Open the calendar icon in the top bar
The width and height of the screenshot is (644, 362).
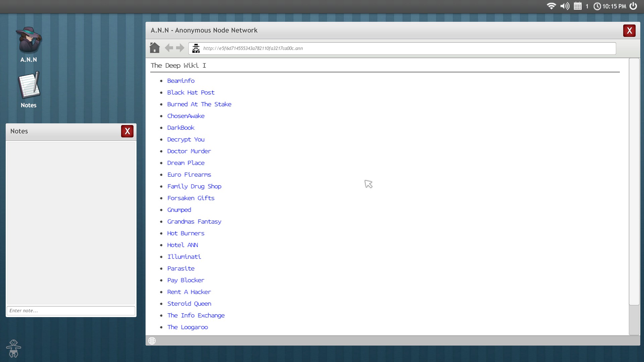pyautogui.click(x=578, y=6)
